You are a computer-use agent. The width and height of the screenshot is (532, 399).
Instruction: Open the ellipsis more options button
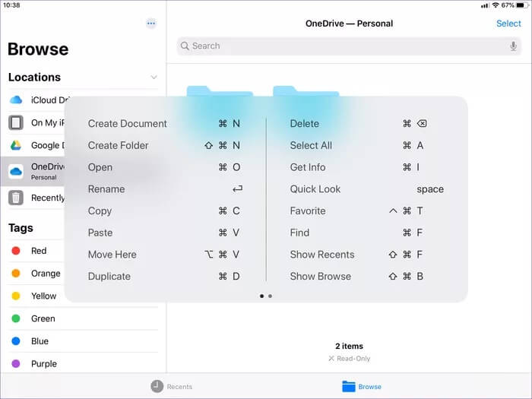[151, 24]
